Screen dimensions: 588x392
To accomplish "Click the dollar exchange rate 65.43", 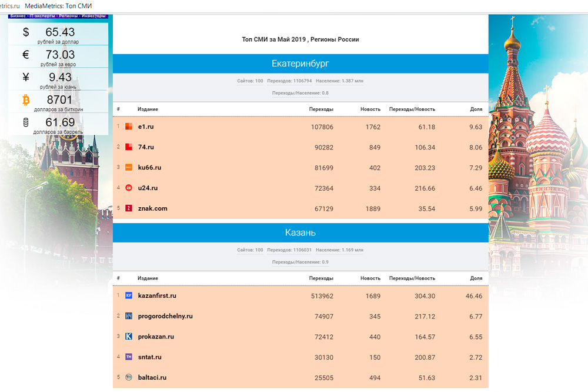I will (60, 32).
